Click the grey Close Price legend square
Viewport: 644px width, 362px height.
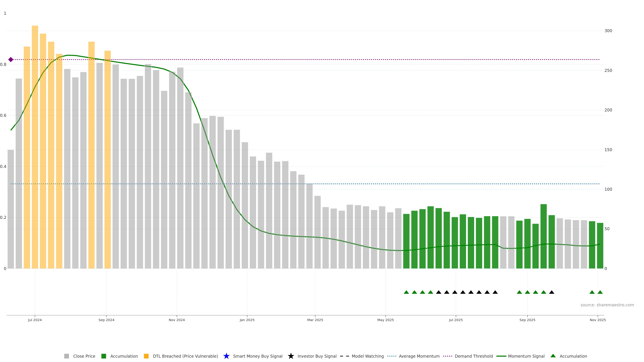click(67, 356)
